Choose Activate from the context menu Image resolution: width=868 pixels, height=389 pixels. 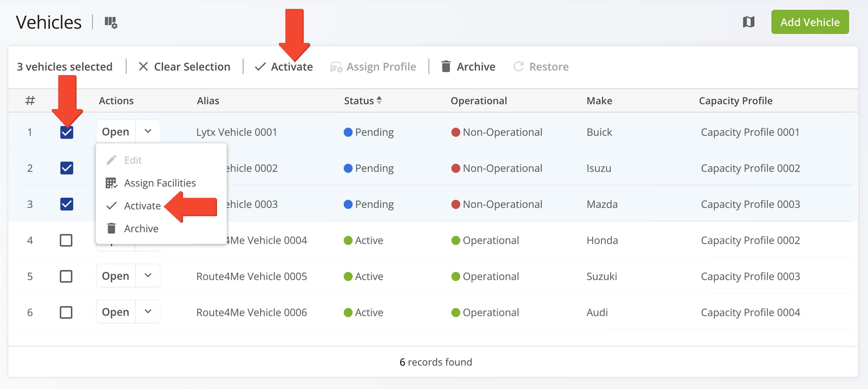[x=142, y=206]
